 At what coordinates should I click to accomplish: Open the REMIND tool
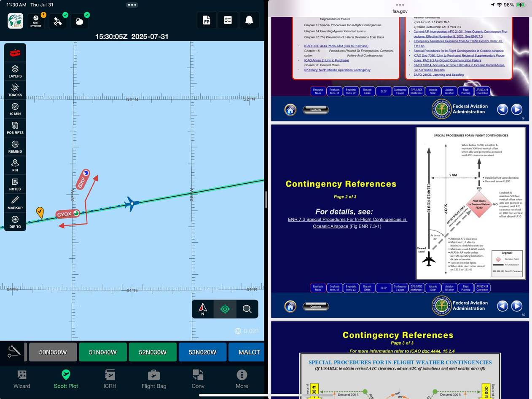click(15, 147)
